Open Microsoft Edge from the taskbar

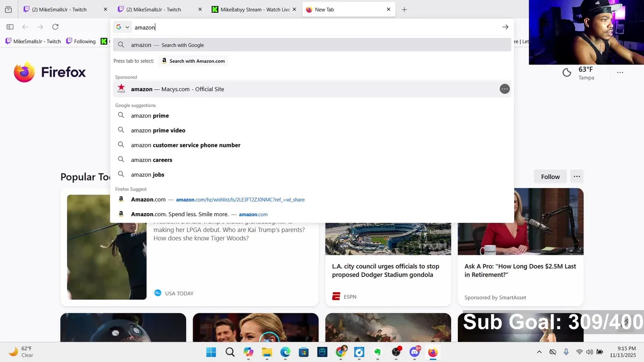pos(285,352)
